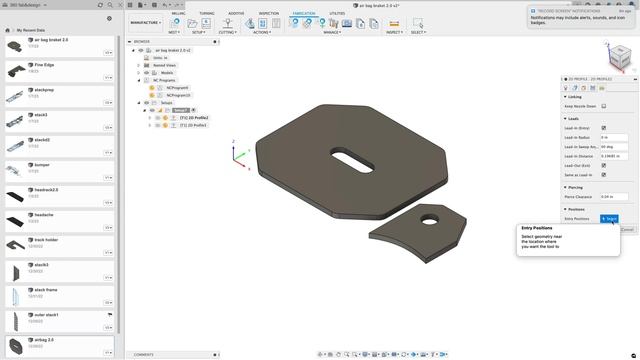Viewport: 640px width, 360px height.
Task: Click the Nest toolbar icon
Action: click(175, 23)
